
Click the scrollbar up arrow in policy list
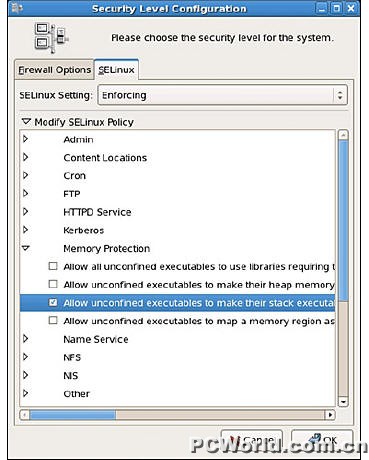[343, 135]
